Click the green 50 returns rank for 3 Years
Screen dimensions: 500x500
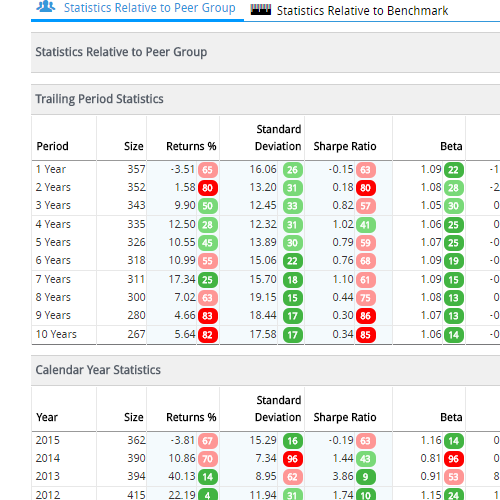[208, 206]
